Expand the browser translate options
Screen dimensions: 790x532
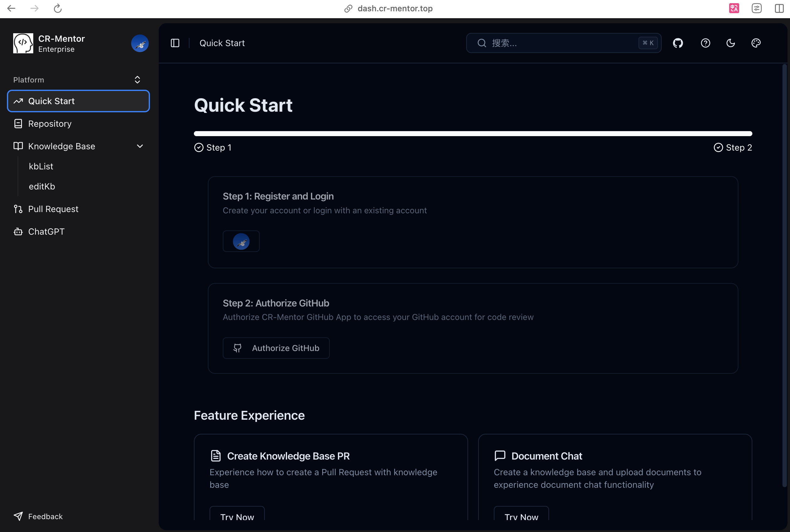(x=734, y=8)
